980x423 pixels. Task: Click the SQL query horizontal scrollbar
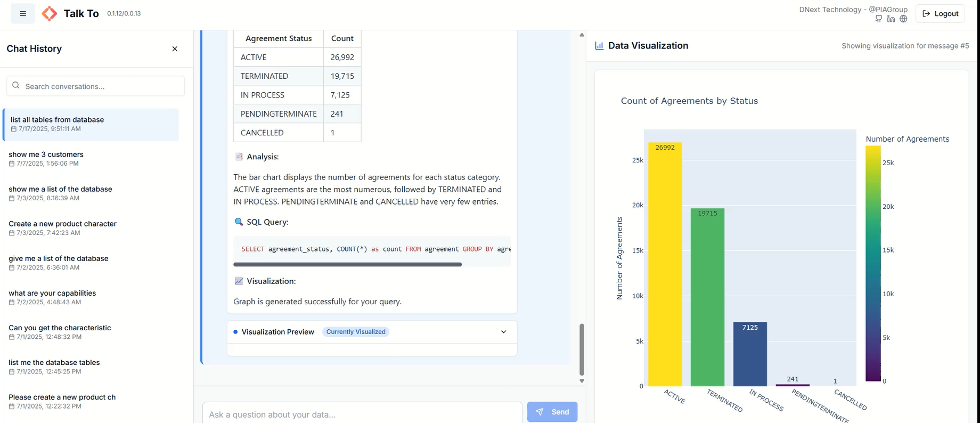347,264
